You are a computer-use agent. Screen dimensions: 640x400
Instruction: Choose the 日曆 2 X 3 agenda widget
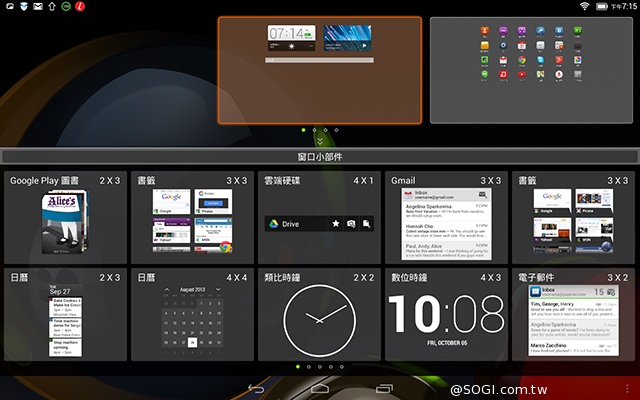coord(65,314)
